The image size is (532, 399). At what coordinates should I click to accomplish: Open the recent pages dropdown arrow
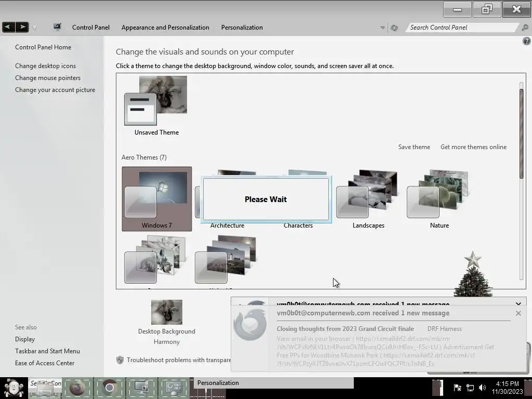click(x=34, y=28)
